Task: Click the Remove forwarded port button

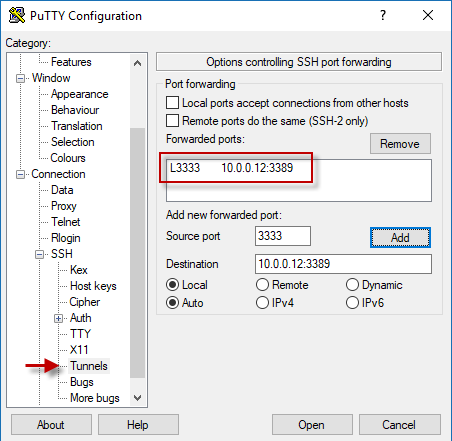Action: [400, 144]
